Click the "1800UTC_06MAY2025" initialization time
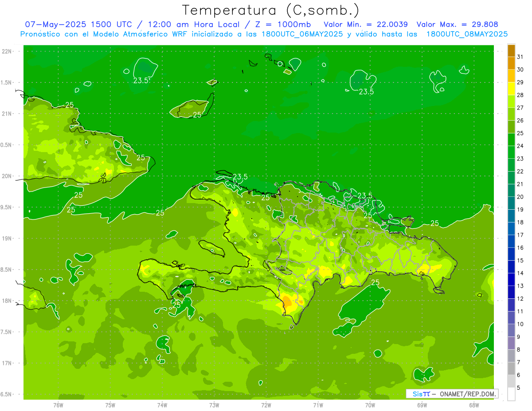 (302, 34)
